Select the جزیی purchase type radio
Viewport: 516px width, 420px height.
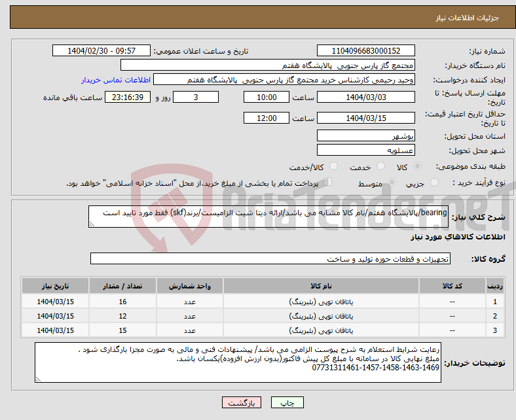click(434, 183)
